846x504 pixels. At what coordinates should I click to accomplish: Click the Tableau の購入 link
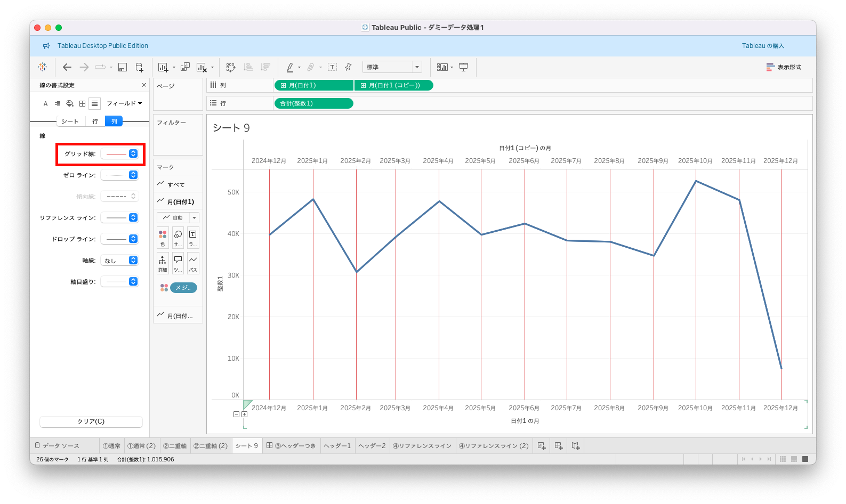(763, 46)
